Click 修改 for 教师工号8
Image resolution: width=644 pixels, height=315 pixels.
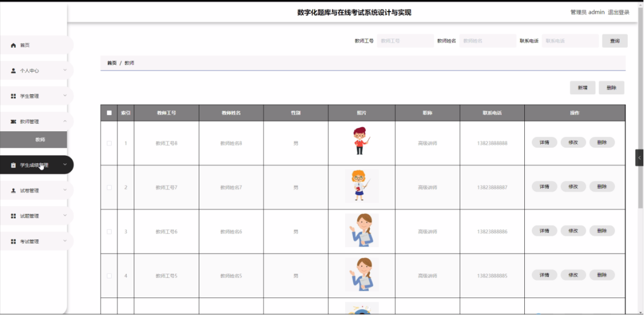tap(573, 142)
